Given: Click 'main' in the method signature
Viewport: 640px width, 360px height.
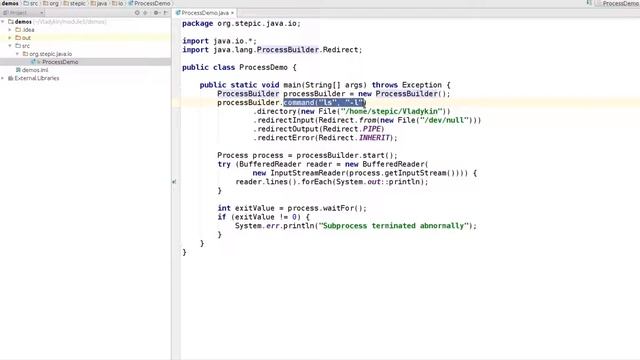Looking at the screenshot, I should click(x=292, y=85).
